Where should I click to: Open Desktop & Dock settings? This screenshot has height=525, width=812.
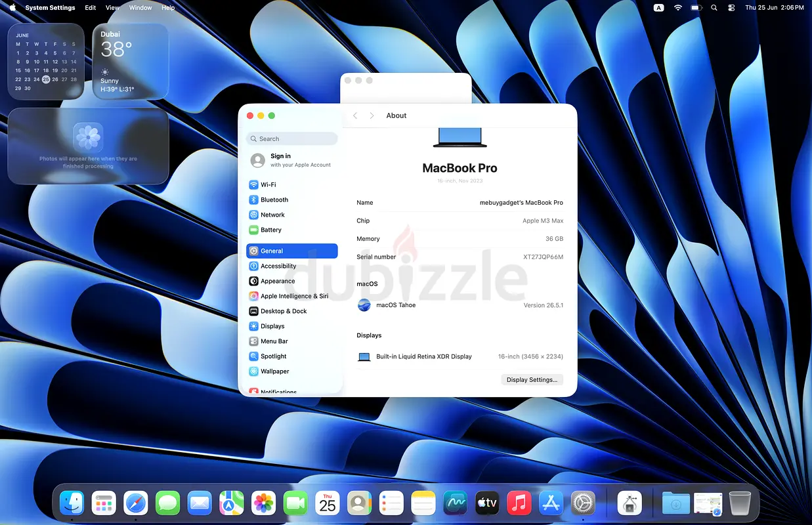pos(291,311)
